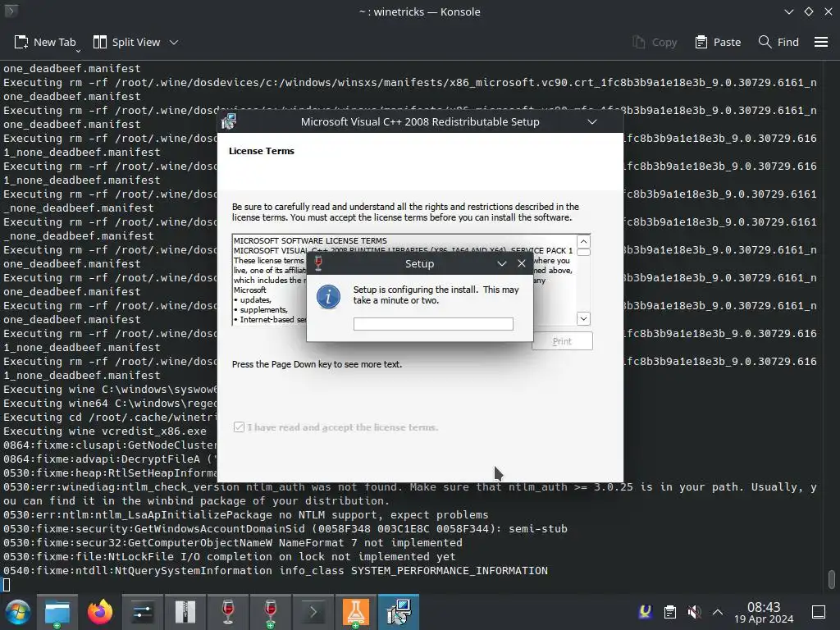840x630 pixels.
Task: Click the muted volume tray icon
Action: pyautogui.click(x=694, y=611)
